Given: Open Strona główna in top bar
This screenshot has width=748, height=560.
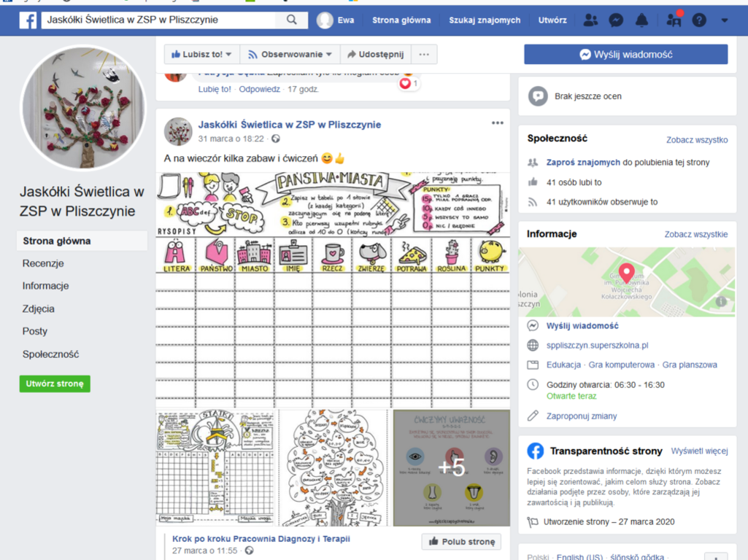Looking at the screenshot, I should [401, 20].
